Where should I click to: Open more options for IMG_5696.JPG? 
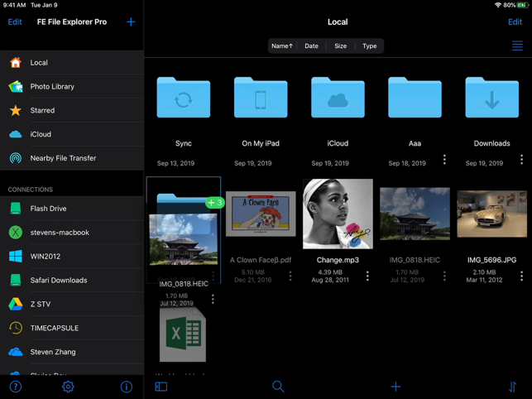[x=521, y=276]
